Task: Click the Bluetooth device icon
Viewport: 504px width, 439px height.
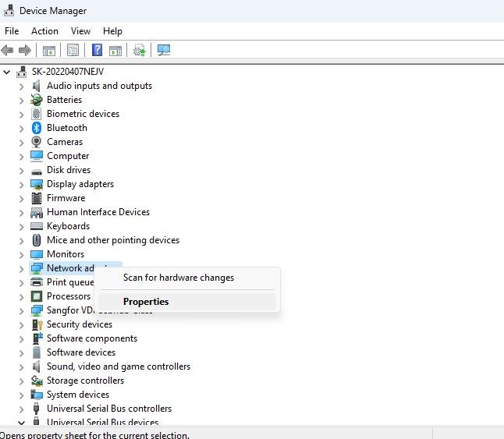Action: (x=36, y=128)
